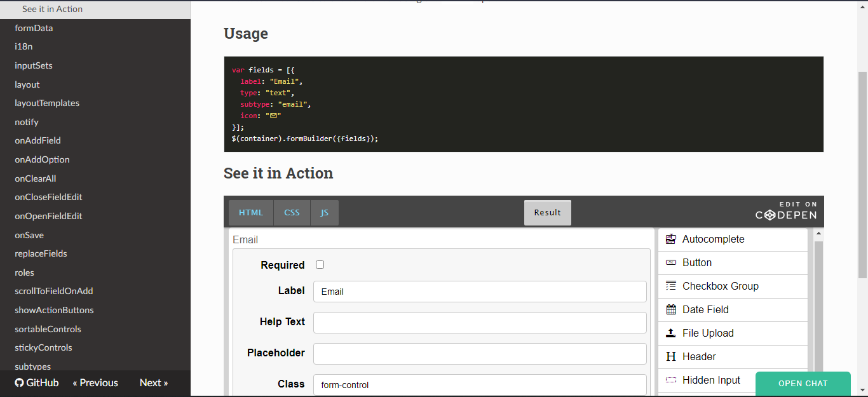Go to the Previous page

95,382
